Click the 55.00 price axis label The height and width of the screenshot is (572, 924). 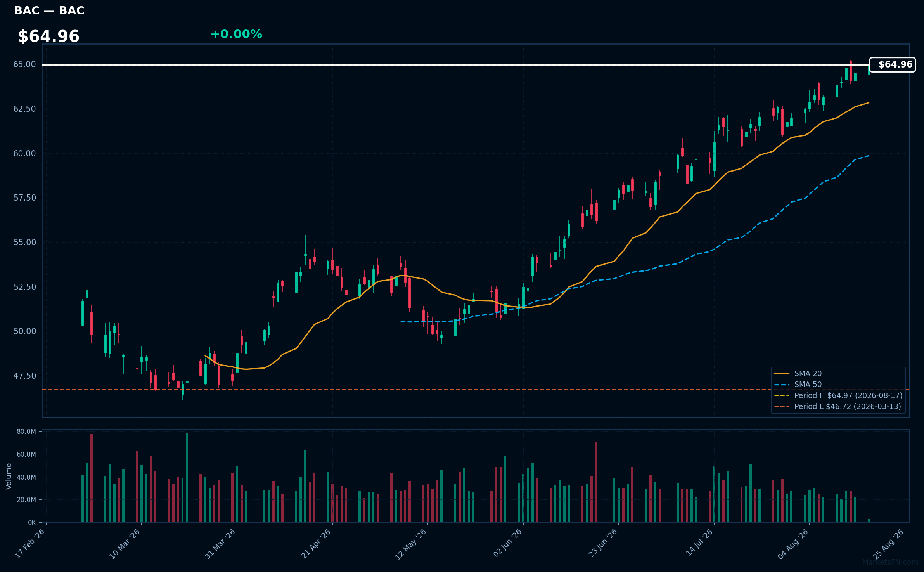[24, 243]
